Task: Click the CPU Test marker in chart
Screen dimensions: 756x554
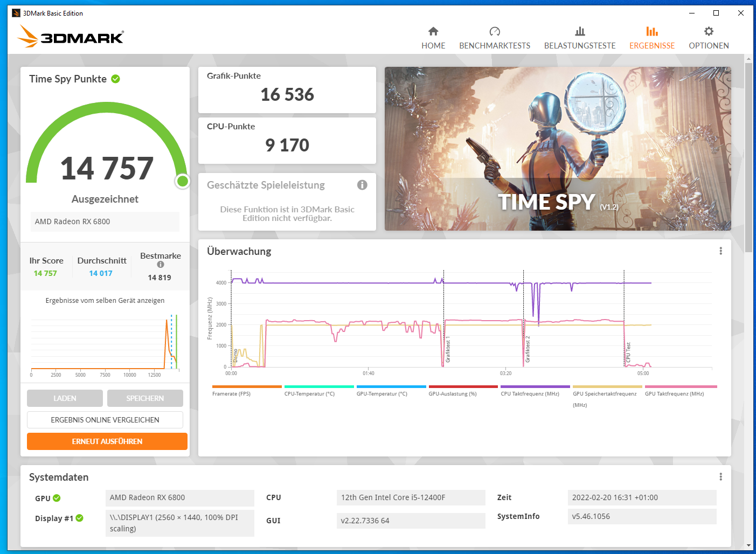Action: 628,352
